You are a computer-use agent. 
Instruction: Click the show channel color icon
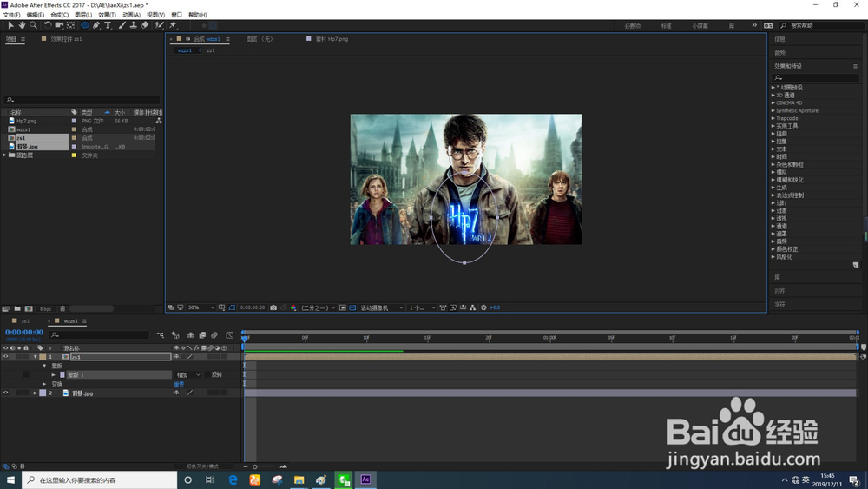tap(293, 307)
